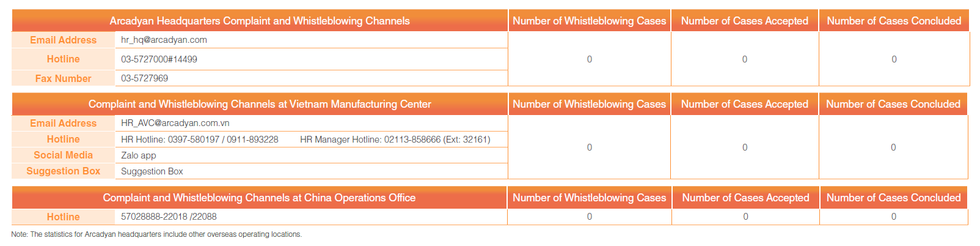Click the Arcadyan Headquarters Complaint and Whistleblowing Channels header
Viewport: 980px width, 246px height.
pos(260,21)
